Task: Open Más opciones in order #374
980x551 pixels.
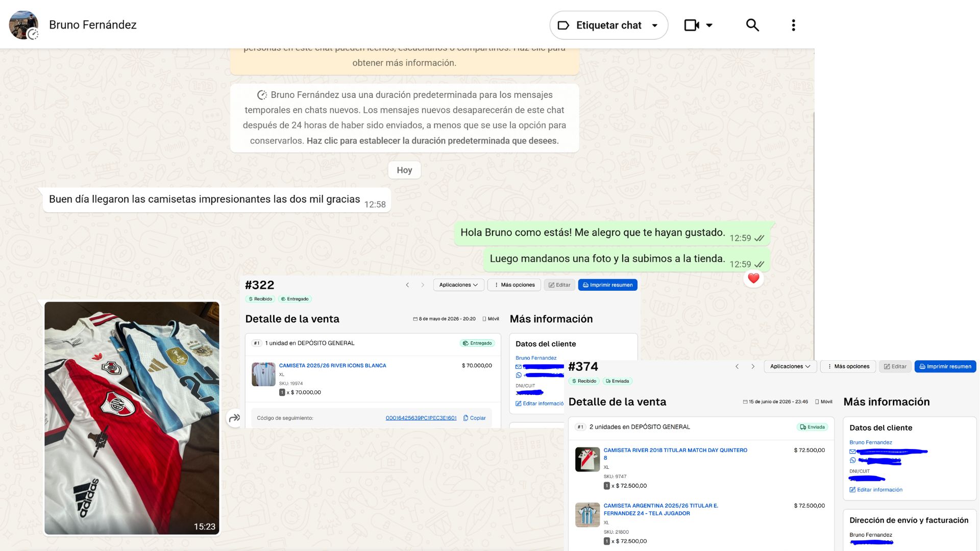Action: tap(848, 366)
